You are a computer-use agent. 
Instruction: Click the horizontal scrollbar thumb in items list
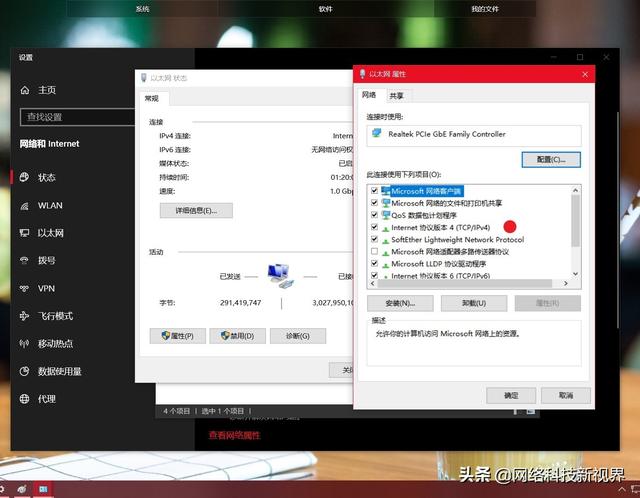(x=465, y=283)
